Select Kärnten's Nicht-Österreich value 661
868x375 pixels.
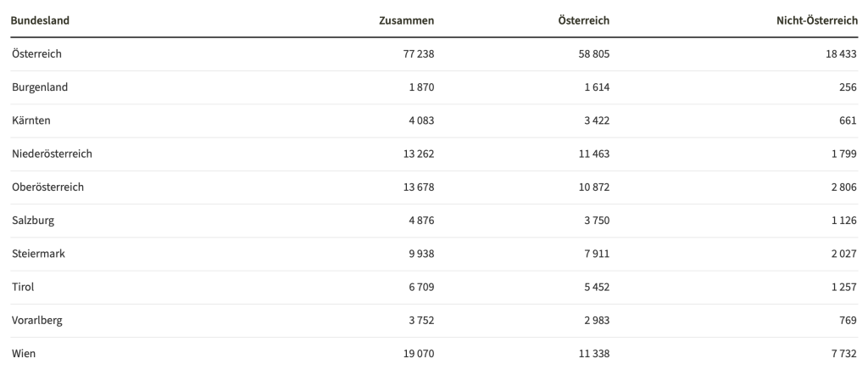[849, 120]
